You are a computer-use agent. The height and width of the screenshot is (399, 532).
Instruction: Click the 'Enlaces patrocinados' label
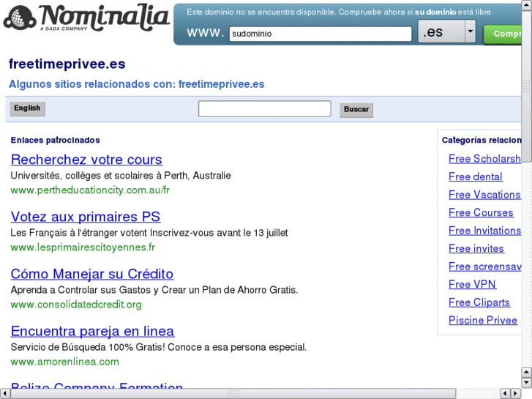[x=56, y=141]
